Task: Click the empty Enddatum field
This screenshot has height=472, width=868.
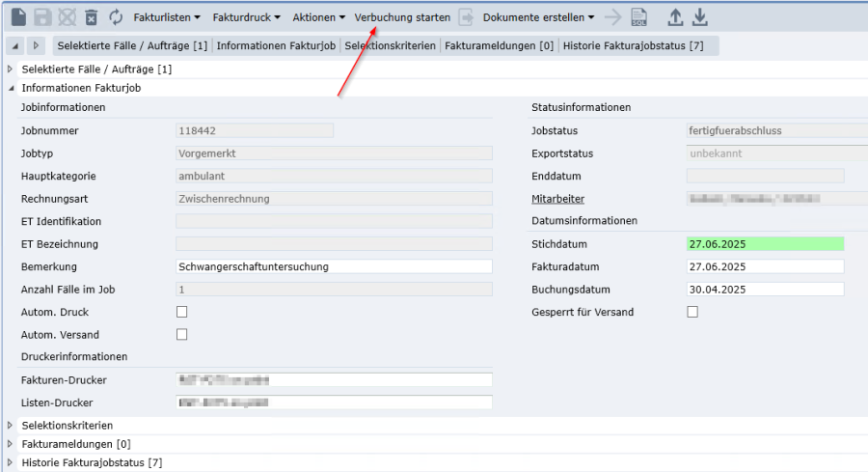Action: coord(765,177)
